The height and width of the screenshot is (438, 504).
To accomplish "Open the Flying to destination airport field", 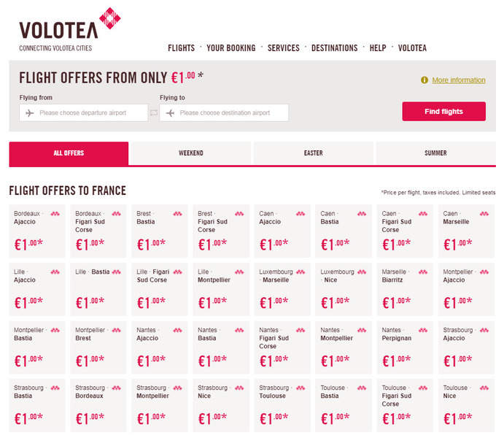I will coord(224,113).
